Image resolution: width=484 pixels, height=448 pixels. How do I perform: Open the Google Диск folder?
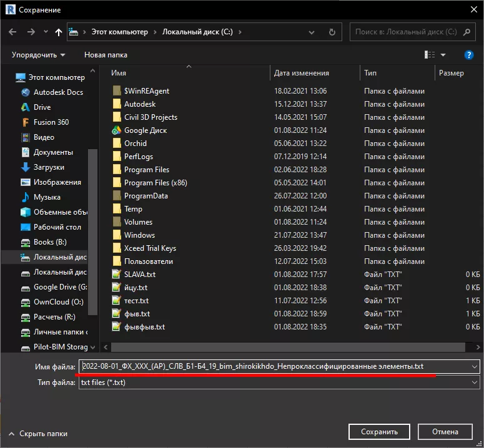[145, 130]
